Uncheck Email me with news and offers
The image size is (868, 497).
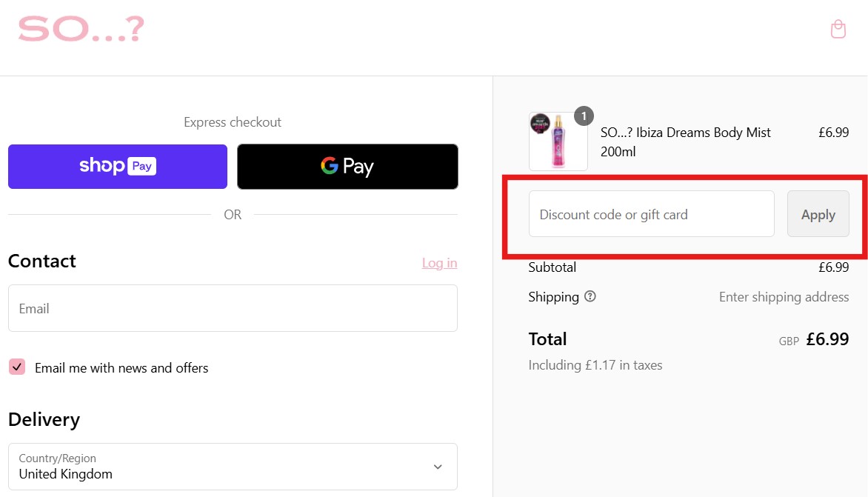[17, 367]
